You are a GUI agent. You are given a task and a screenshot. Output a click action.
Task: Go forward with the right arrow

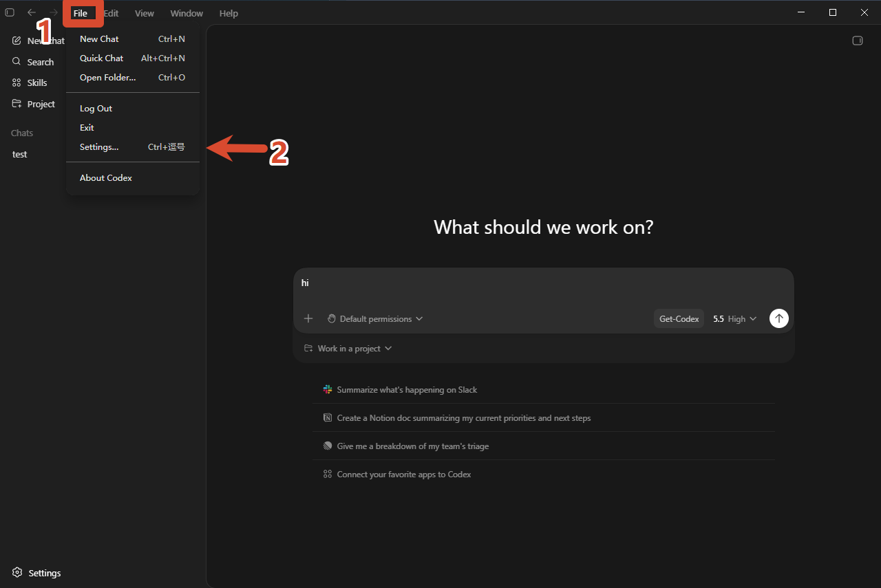coord(54,12)
